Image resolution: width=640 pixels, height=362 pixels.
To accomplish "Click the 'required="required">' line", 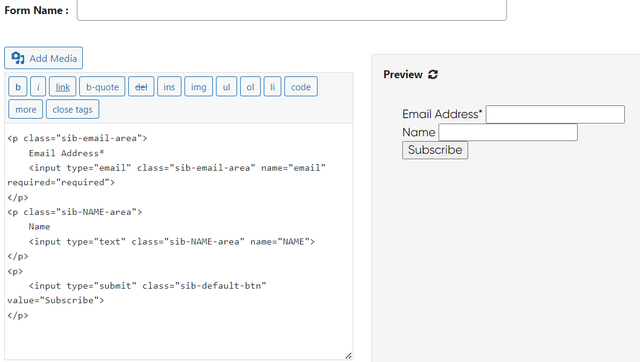I will [61, 182].
